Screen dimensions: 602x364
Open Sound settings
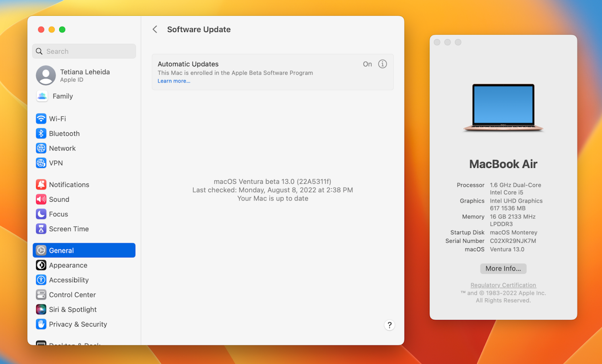click(x=59, y=199)
